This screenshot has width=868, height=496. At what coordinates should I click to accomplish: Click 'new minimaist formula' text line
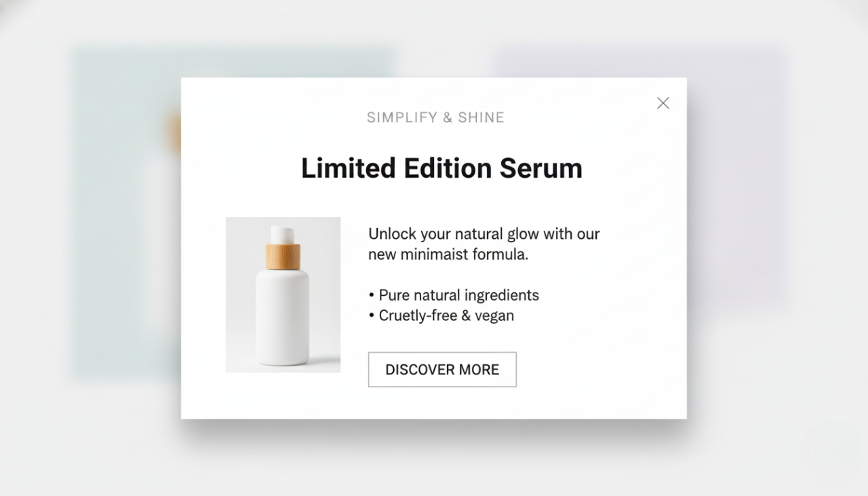click(x=448, y=255)
